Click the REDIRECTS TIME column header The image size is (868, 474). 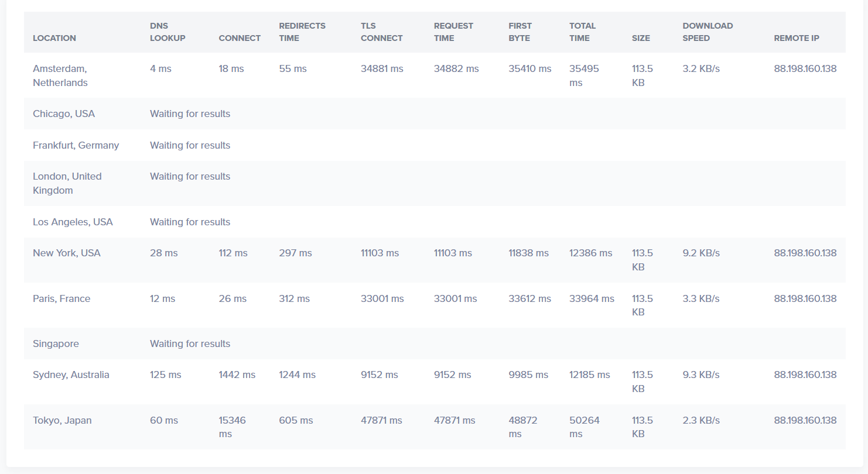click(x=302, y=32)
